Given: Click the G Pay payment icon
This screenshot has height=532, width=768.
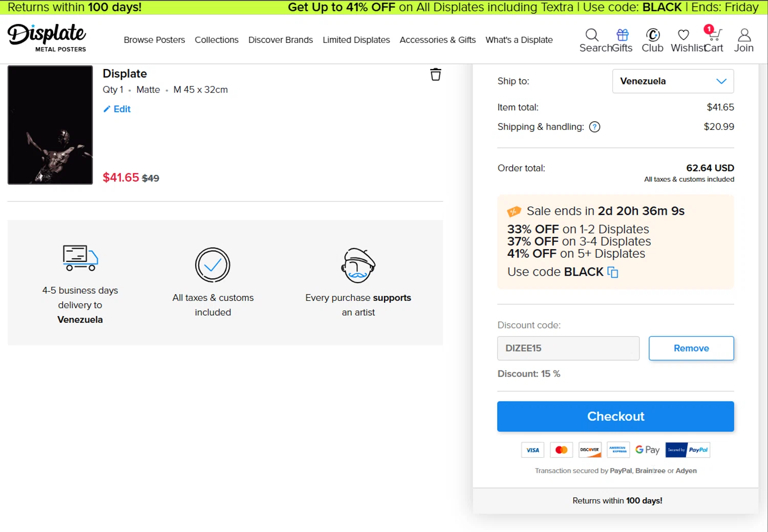Looking at the screenshot, I should point(647,450).
